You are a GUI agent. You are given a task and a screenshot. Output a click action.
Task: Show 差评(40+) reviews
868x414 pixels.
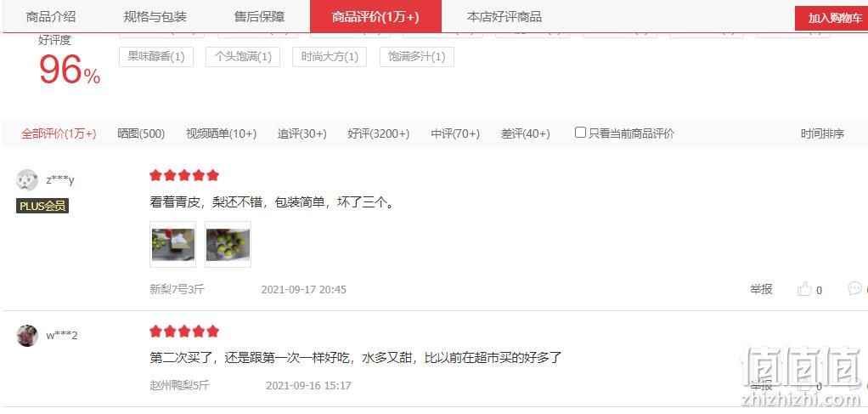(526, 133)
